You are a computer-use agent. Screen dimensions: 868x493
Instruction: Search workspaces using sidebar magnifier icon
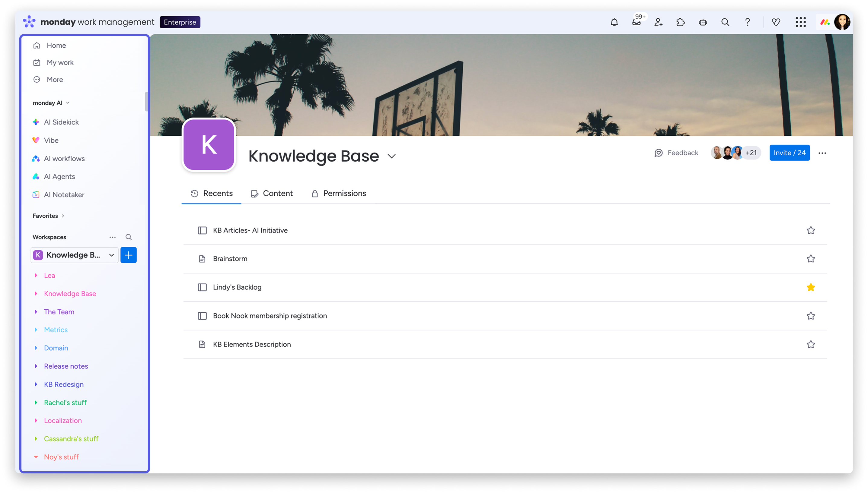click(x=128, y=237)
